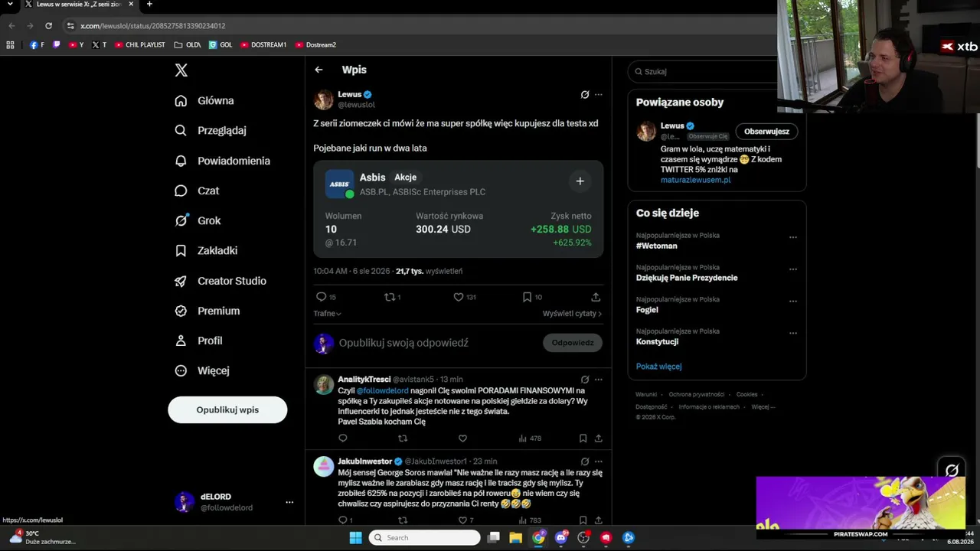Open the CHIL PLAYLIST bookmark
The width and height of the screenshot is (980, 551).
(x=140, y=45)
